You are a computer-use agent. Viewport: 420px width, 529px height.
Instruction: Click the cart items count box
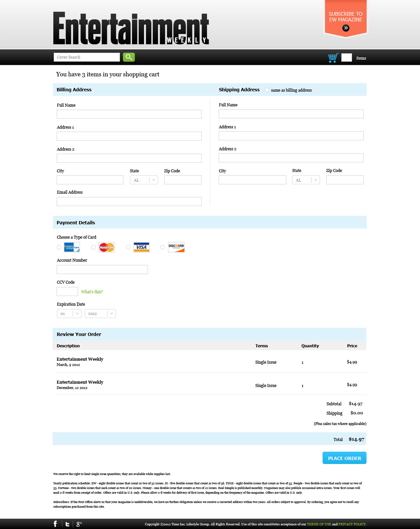[347, 58]
